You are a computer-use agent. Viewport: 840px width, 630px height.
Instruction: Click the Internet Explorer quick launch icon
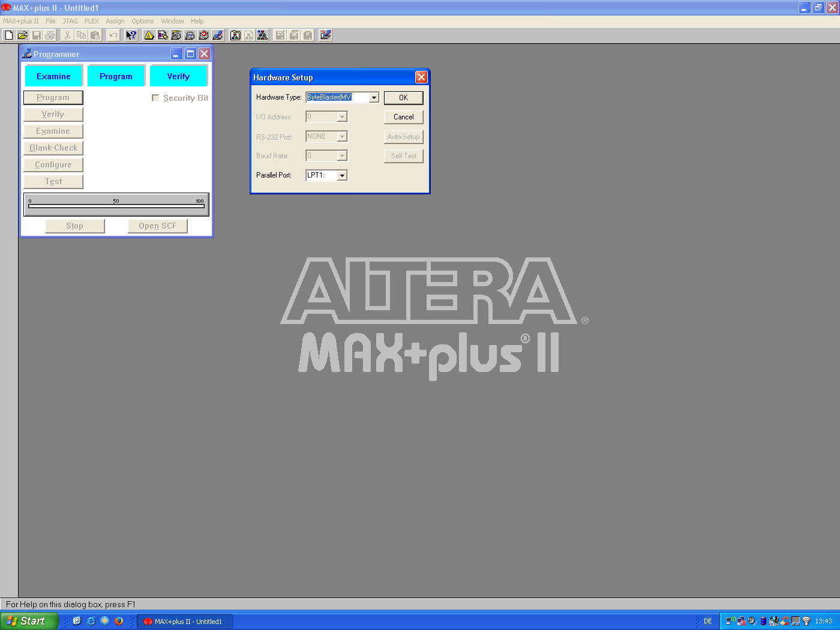[91, 621]
